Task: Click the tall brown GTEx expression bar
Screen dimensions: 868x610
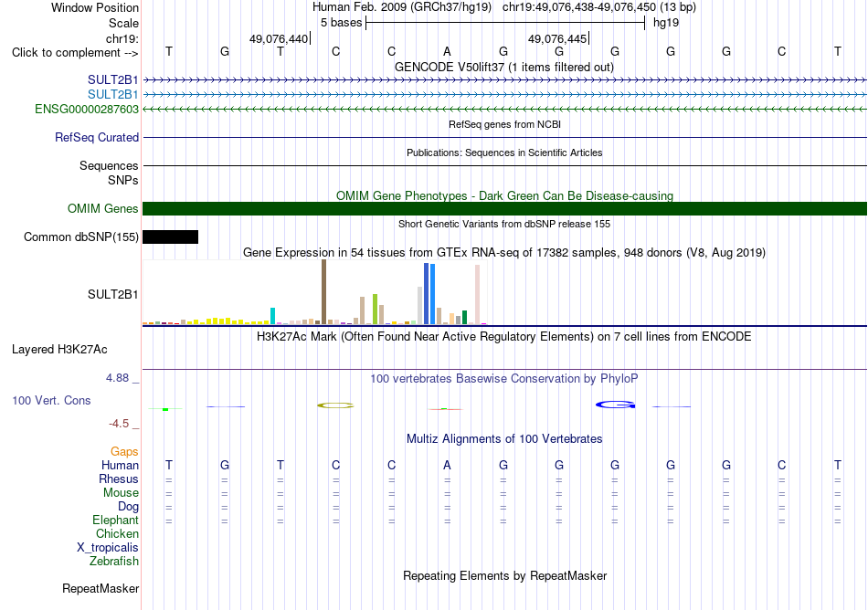Action: [x=323, y=291]
